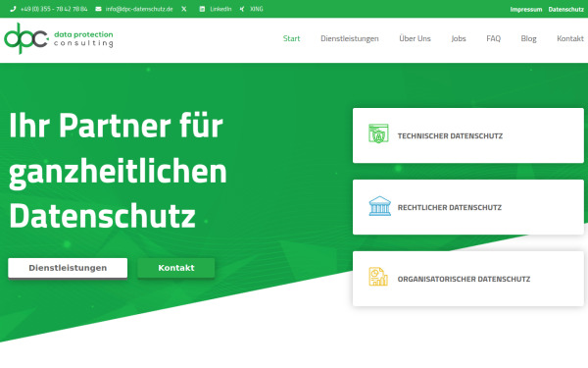588x368 pixels.
Task: Click the white Dienstleistungen hero button
Action: [x=68, y=268]
